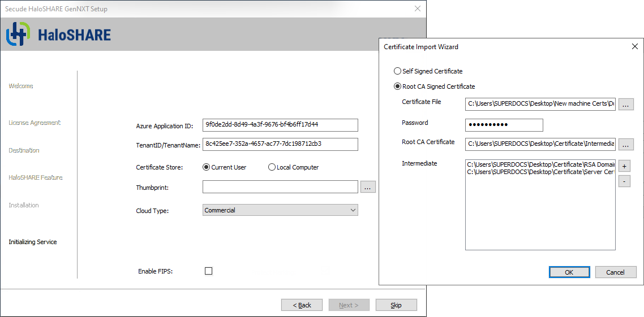
Task: Click the Destination step in sidebar
Action: [x=24, y=150]
